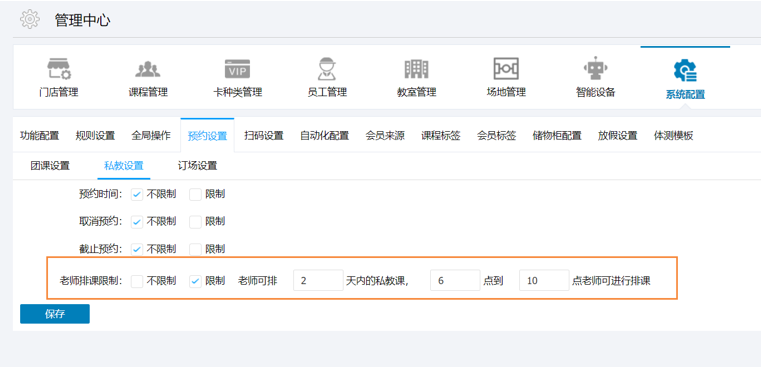Open 课程管理 people icon
Screen dimensions: 761x367
pyautogui.click(x=148, y=69)
